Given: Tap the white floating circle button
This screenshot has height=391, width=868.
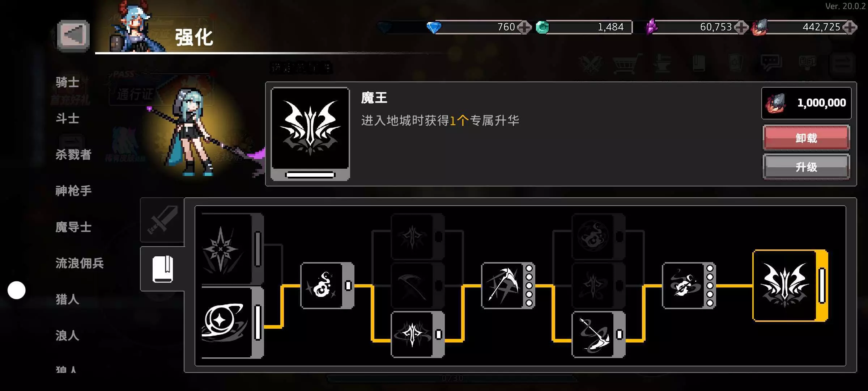Looking at the screenshot, I should (17, 290).
